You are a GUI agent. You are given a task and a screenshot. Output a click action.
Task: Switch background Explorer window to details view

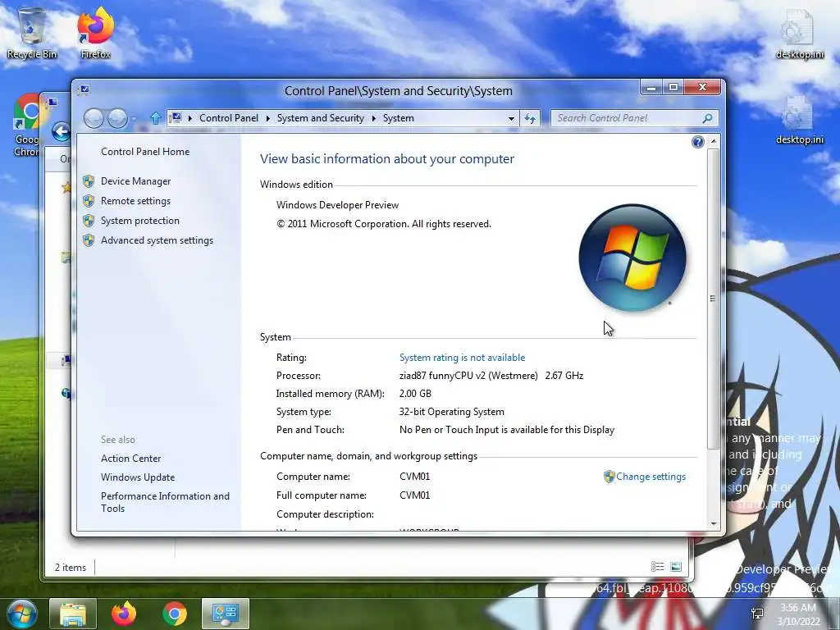click(x=657, y=567)
